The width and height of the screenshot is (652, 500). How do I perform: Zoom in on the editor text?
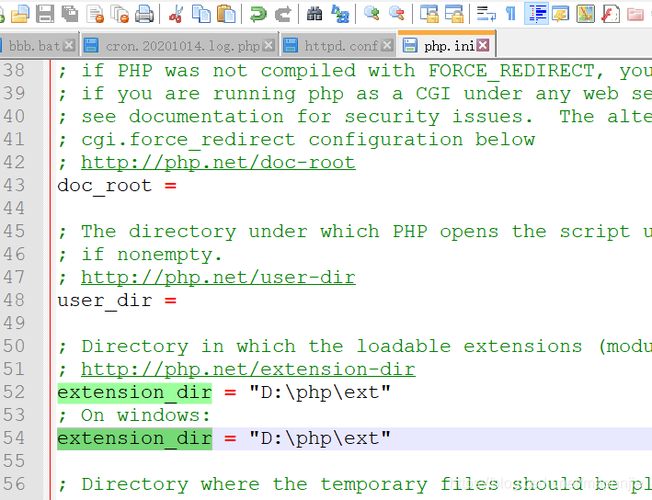point(372,14)
